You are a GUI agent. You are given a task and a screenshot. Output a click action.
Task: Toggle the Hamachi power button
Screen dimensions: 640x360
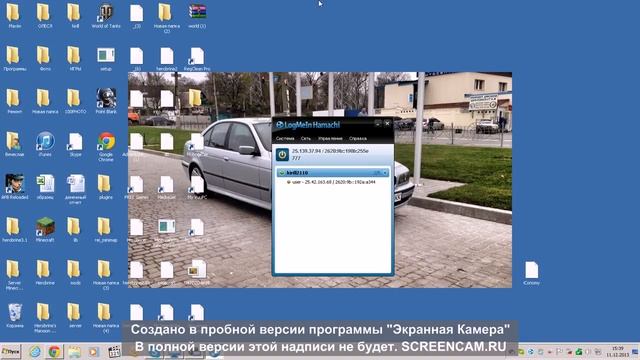[x=282, y=155]
